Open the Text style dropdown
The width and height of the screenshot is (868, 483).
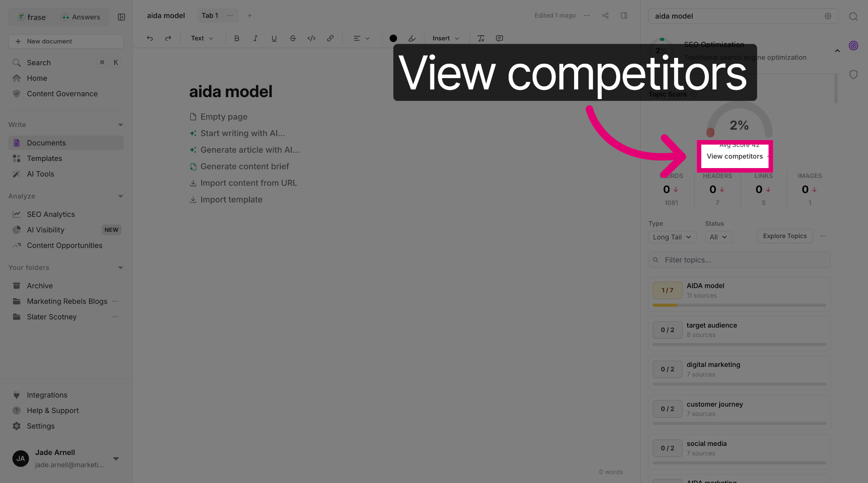coord(202,38)
